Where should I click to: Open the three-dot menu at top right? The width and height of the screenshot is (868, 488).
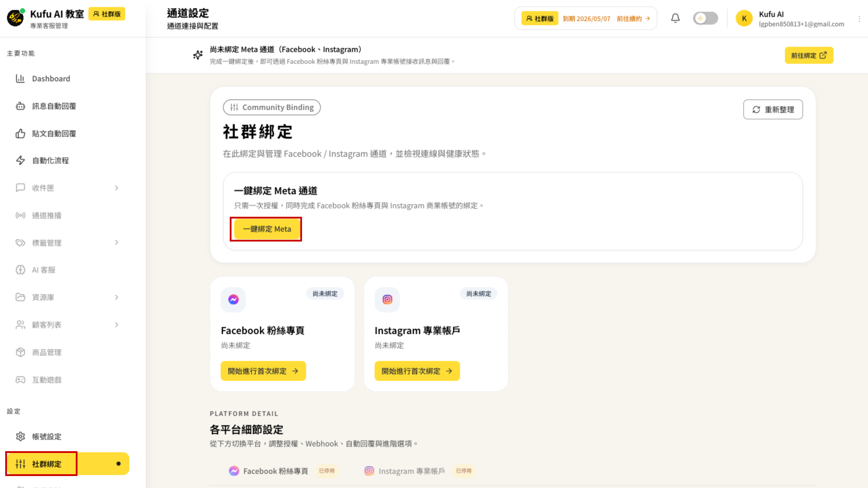pyautogui.click(x=859, y=18)
